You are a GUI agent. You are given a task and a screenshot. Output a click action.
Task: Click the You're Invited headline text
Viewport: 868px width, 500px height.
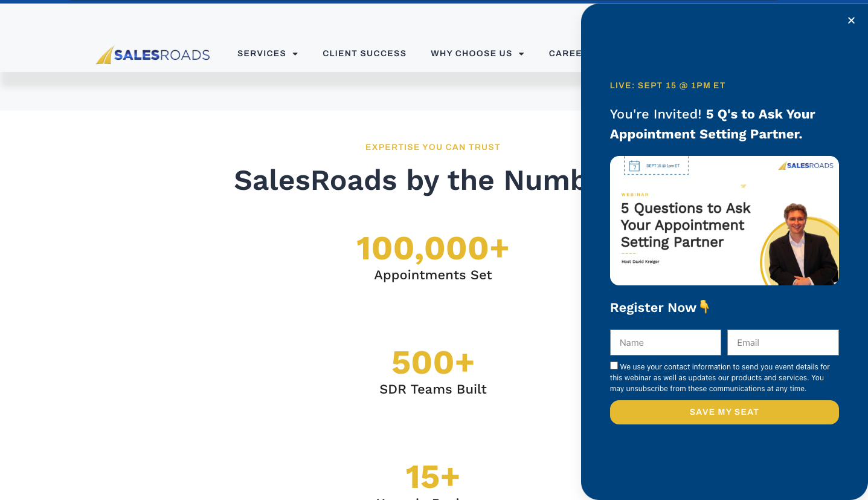coord(713,124)
